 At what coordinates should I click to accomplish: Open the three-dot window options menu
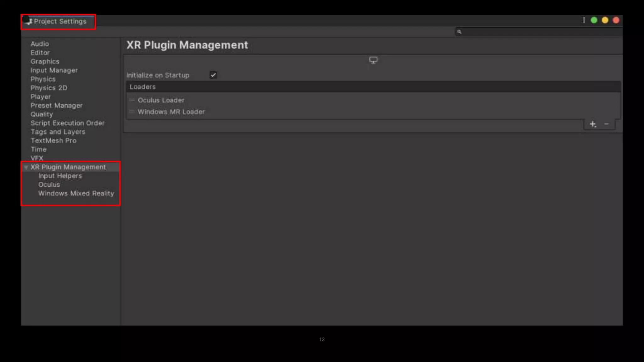click(x=584, y=20)
